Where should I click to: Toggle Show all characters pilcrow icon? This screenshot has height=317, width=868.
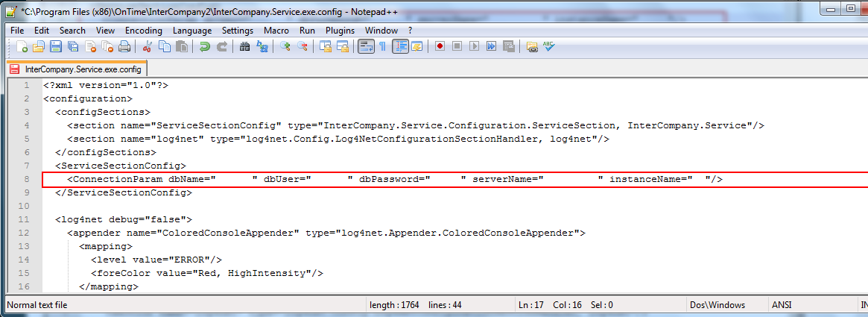point(382,47)
